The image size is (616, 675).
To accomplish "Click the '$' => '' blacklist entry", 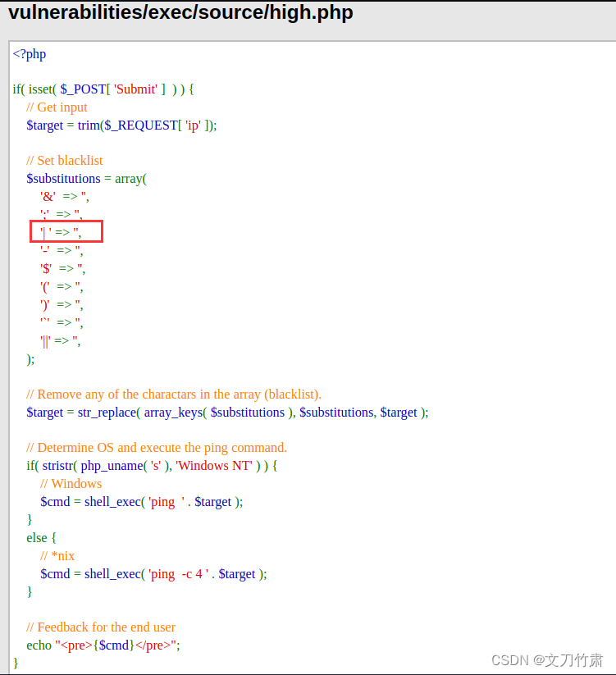I will 63,269.
